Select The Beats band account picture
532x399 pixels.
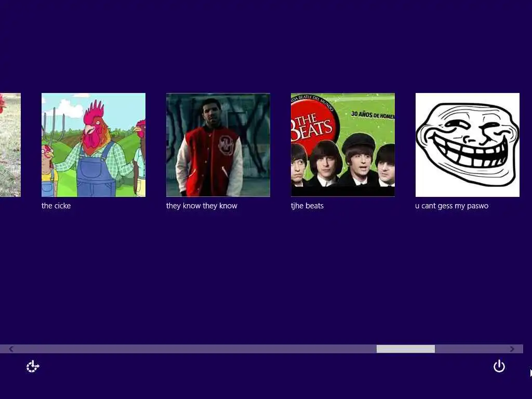(343, 145)
